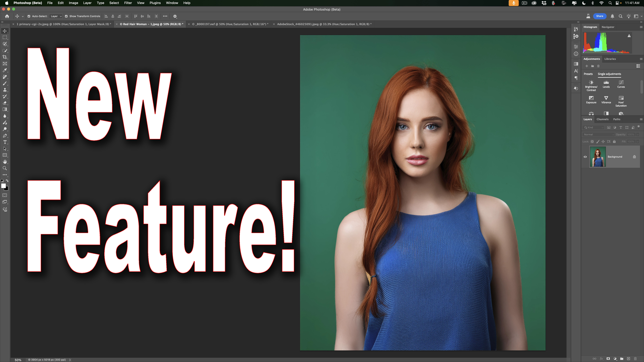The image size is (644, 362).
Task: Open the Plugins menu
Action: click(x=155, y=3)
